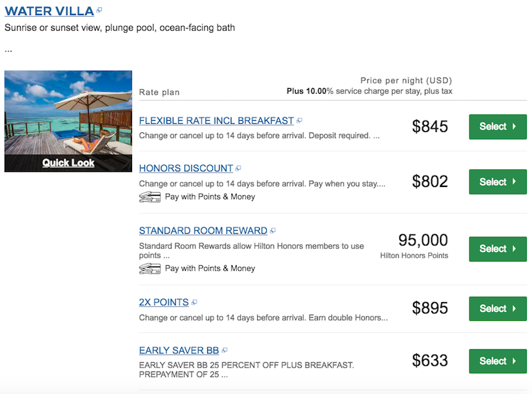The width and height of the screenshot is (532, 394).
Task: Open the Standard Room Reward link
Action: [203, 231]
